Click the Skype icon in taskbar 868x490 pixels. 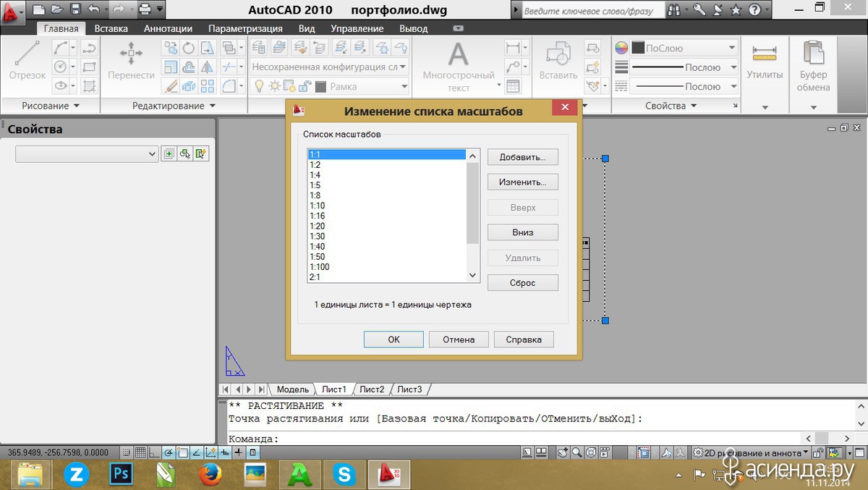(344, 474)
